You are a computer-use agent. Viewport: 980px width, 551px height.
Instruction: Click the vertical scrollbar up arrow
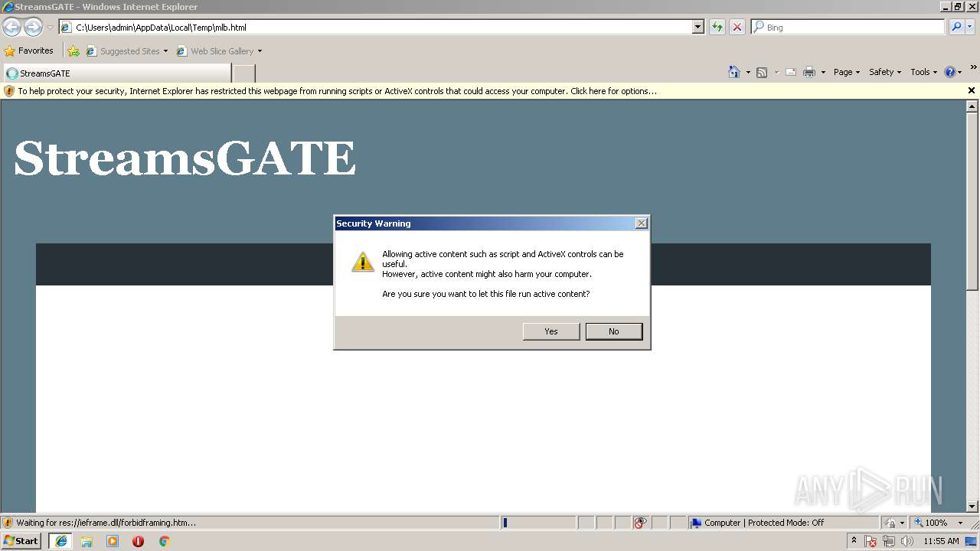(x=972, y=107)
